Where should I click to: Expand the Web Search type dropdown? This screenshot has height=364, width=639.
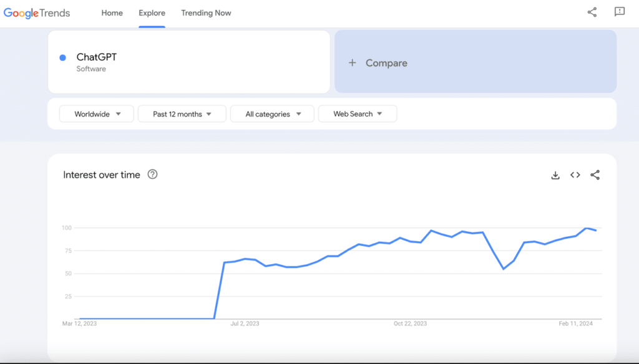point(358,114)
